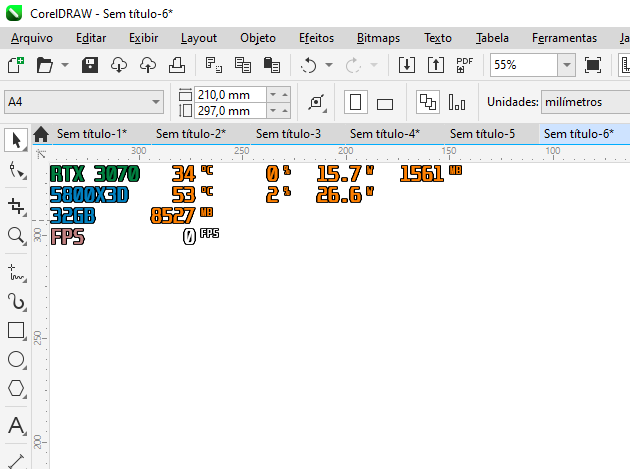The width and height of the screenshot is (630, 469).
Task: Select the Freehand drawing tool
Action: pyautogui.click(x=16, y=272)
